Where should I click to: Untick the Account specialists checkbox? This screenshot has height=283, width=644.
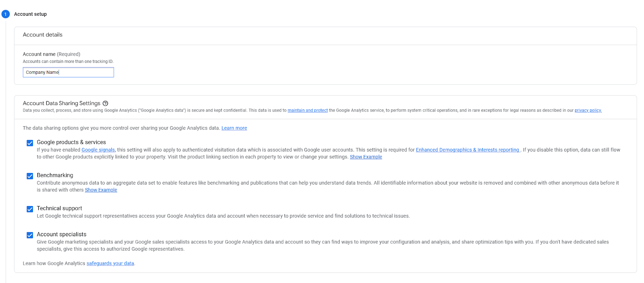click(30, 235)
